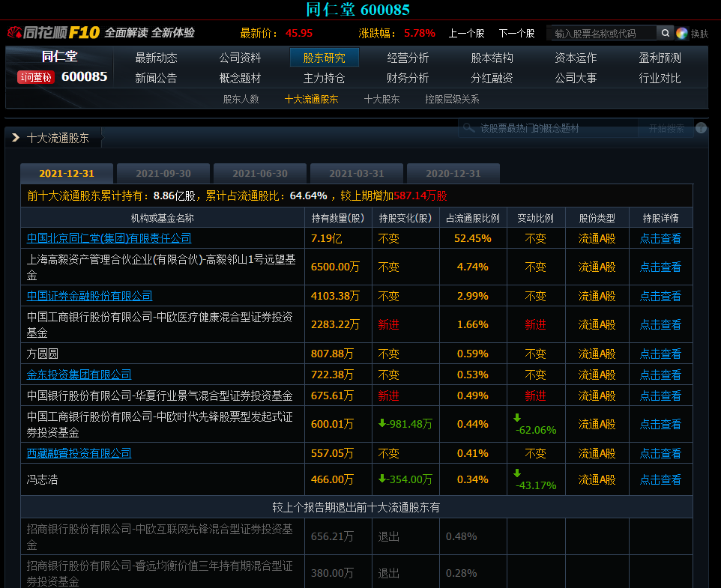The height and width of the screenshot is (588, 721).
Task: Click the arrow beside 十大流通股东 heading
Action: 16,137
